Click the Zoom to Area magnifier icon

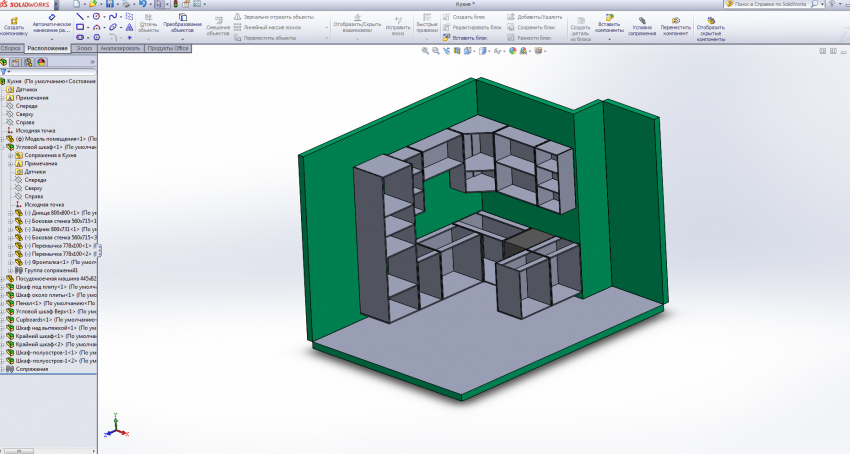436,51
